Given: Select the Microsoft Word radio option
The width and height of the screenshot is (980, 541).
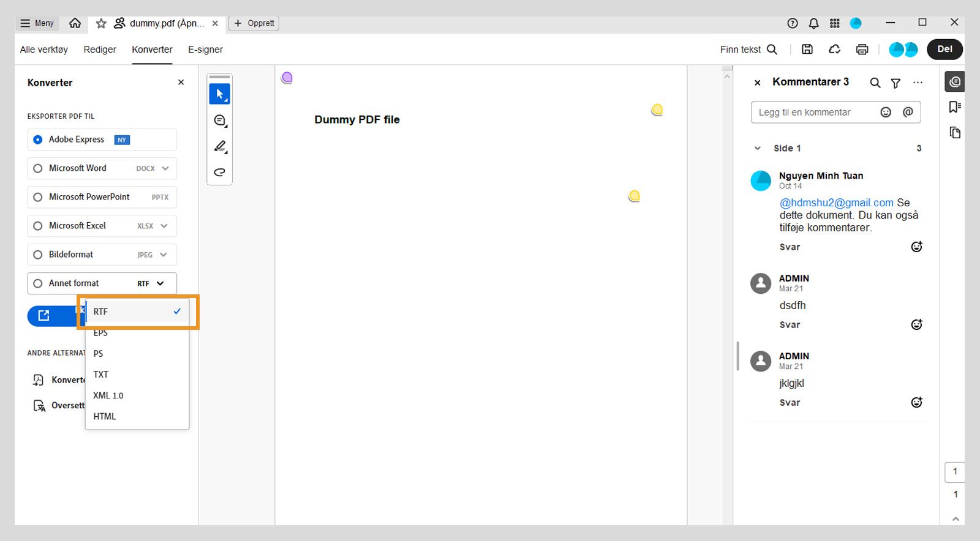Looking at the screenshot, I should click(38, 168).
